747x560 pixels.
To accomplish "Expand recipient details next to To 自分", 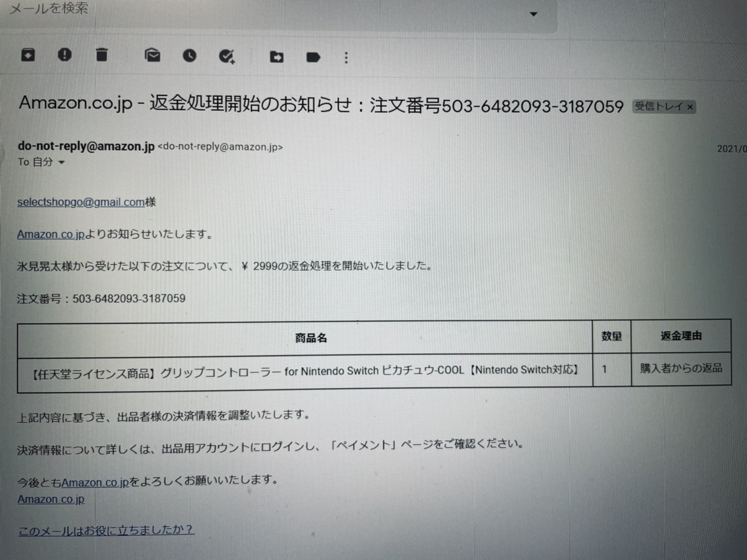I will [62, 163].
